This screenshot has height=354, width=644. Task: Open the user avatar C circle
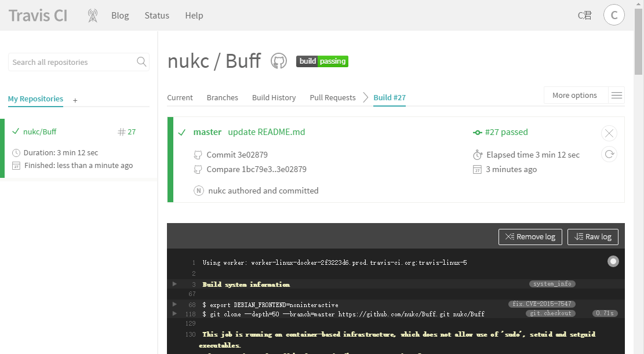click(614, 15)
